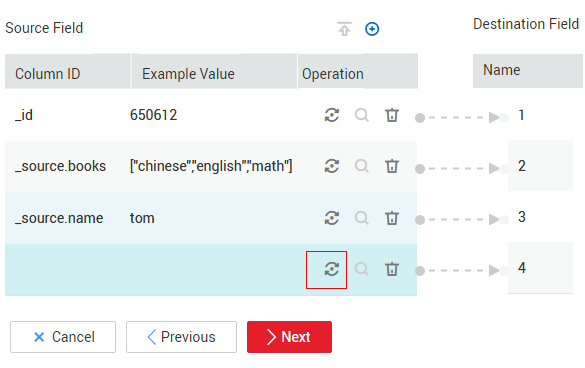585x368 pixels.
Task: Select destination field 4
Action: pyautogui.click(x=522, y=268)
